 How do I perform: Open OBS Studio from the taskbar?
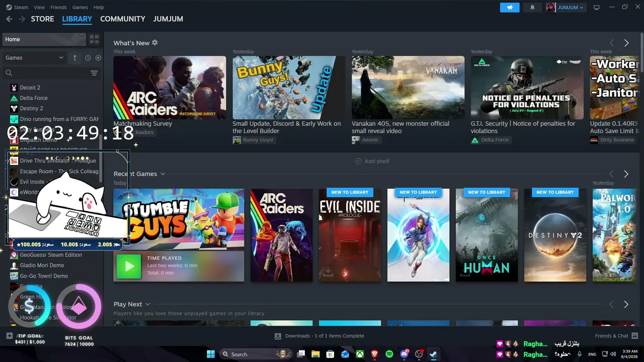pos(419,354)
